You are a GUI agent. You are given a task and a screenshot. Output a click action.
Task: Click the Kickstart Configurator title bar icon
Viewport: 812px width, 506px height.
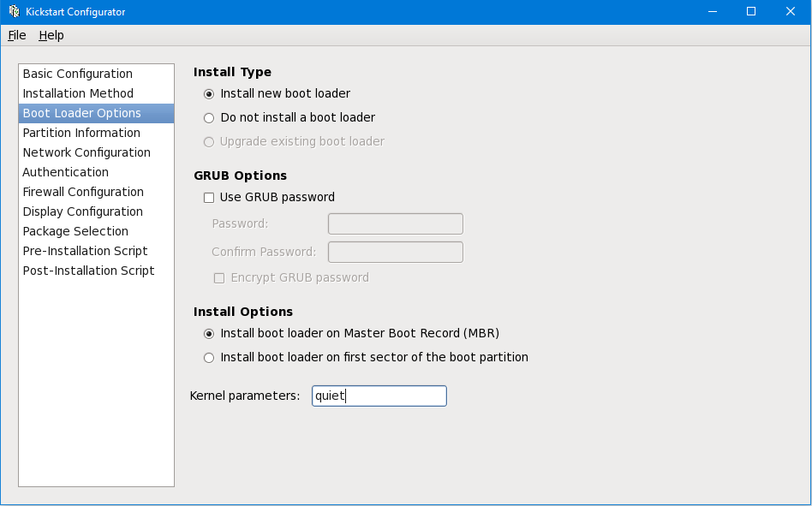coord(14,12)
